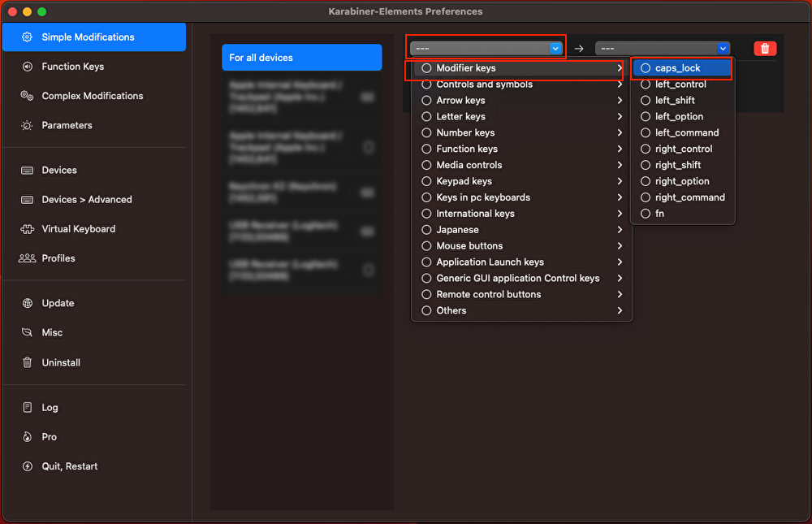This screenshot has height=524, width=812.
Task: Open the from-key dropdown selector
Action: pyautogui.click(x=486, y=48)
